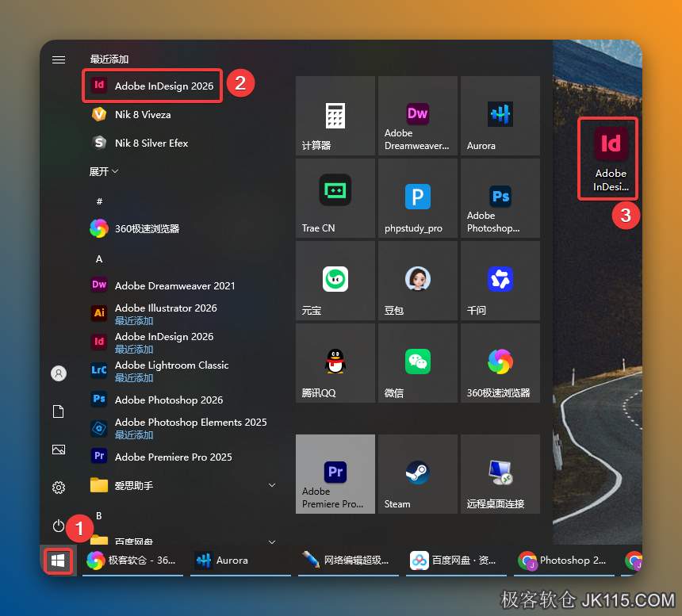Viewport: 682px width, 616px height.
Task: Toggle the Start menu hamburger navigation
Action: pos(59,59)
